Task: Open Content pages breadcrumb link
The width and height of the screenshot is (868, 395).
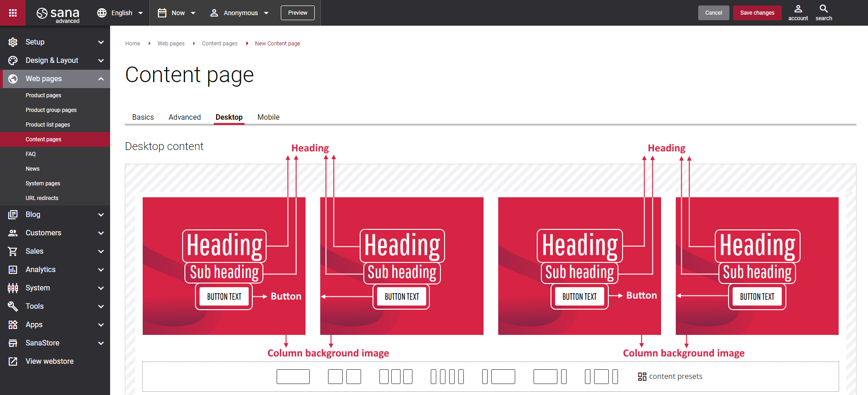Action: [x=219, y=44]
